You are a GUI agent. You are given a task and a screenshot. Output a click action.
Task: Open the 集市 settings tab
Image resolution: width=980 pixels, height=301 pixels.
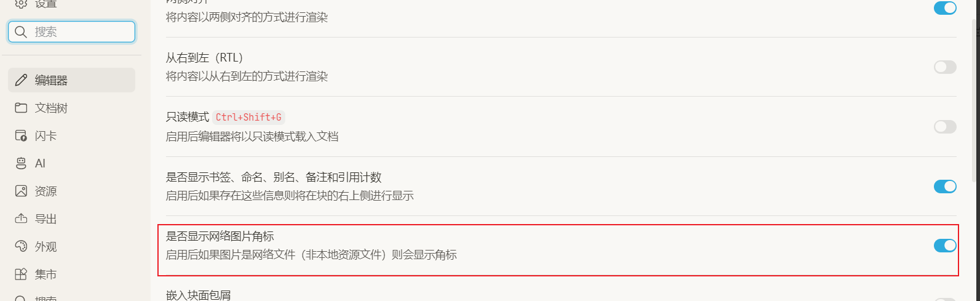[45, 274]
